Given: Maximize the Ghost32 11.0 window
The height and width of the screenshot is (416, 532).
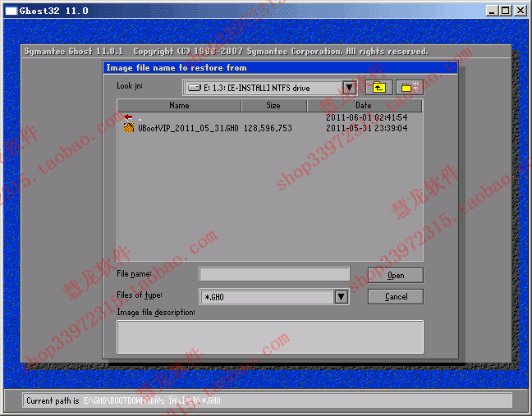Looking at the screenshot, I should click(505, 11).
